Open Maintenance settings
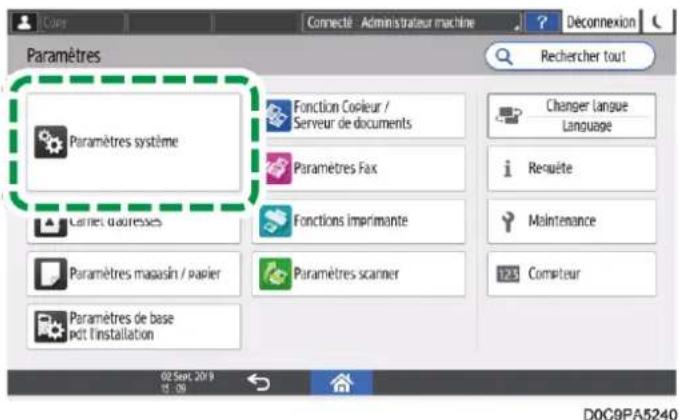 [x=572, y=221]
